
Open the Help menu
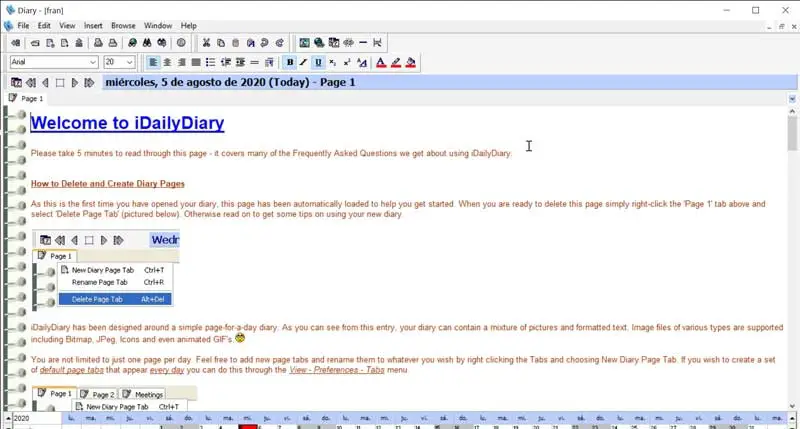[188, 26]
